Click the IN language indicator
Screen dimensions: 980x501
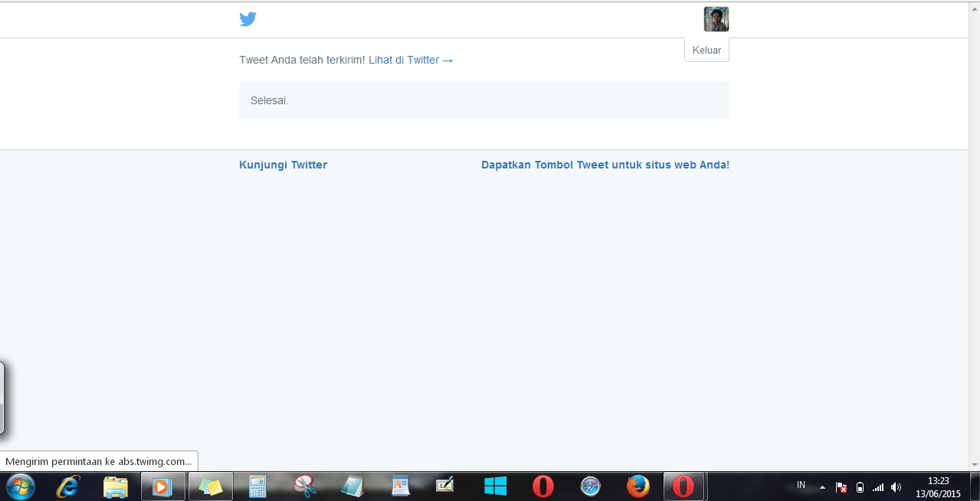tap(801, 485)
